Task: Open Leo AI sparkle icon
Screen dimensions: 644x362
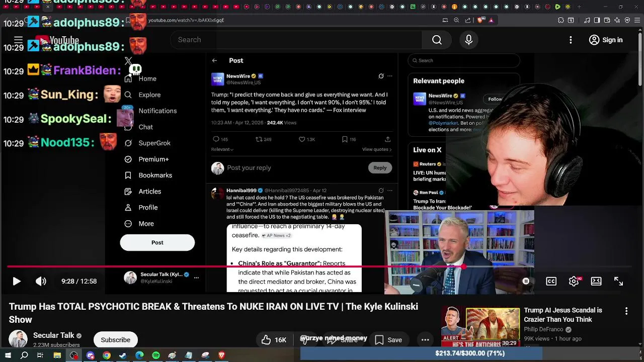Action: pyautogui.click(x=617, y=20)
